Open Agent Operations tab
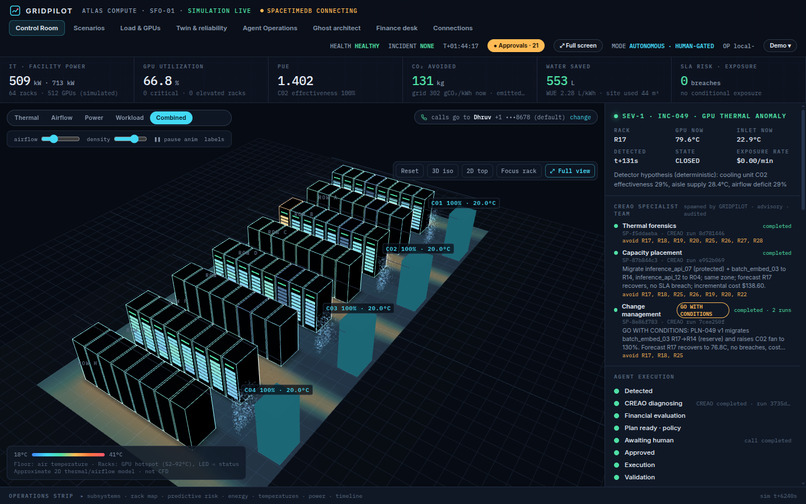Screen dimensions: 806x504 270,28
